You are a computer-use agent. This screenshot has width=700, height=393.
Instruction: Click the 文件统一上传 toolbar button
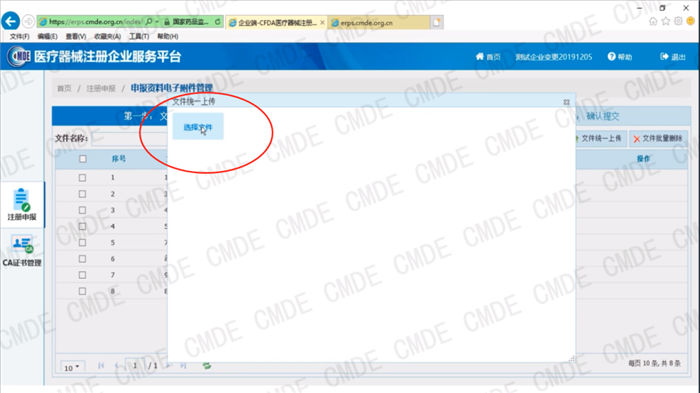600,138
